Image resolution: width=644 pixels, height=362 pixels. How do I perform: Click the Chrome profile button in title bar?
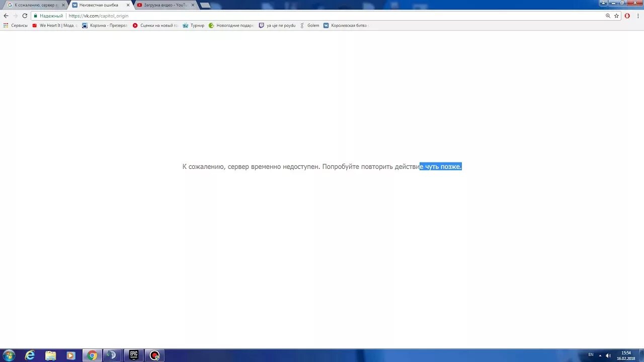603,3
